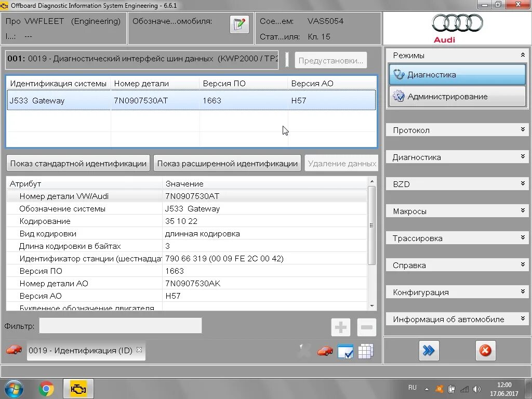Close the 0019 Идентификация tab with X
Image resolution: width=532 pixels, height=399 pixels.
click(139, 350)
